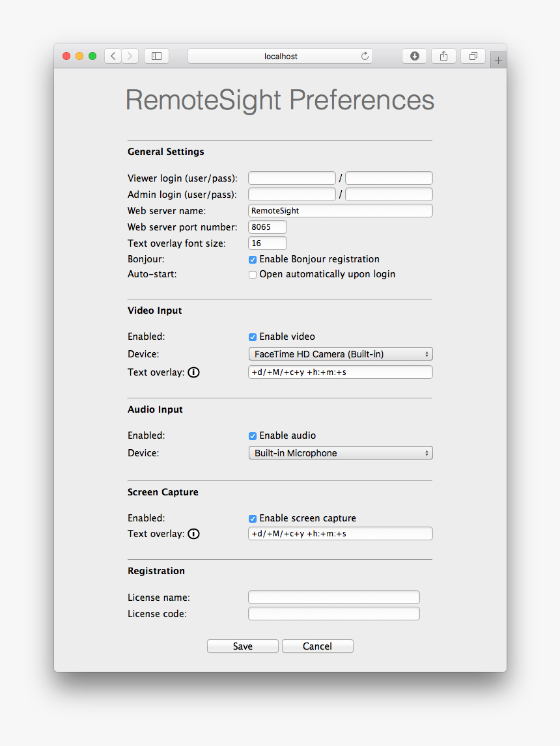Click the License code field

334,613
